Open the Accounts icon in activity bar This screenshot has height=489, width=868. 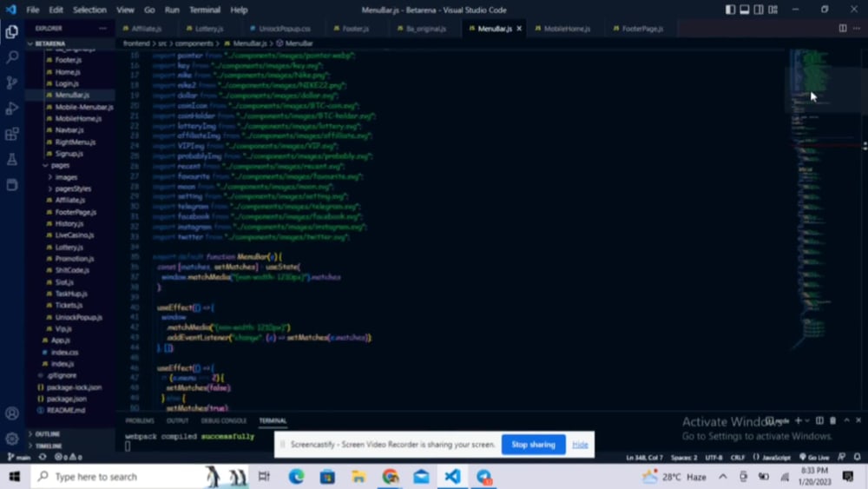pyautogui.click(x=11, y=413)
